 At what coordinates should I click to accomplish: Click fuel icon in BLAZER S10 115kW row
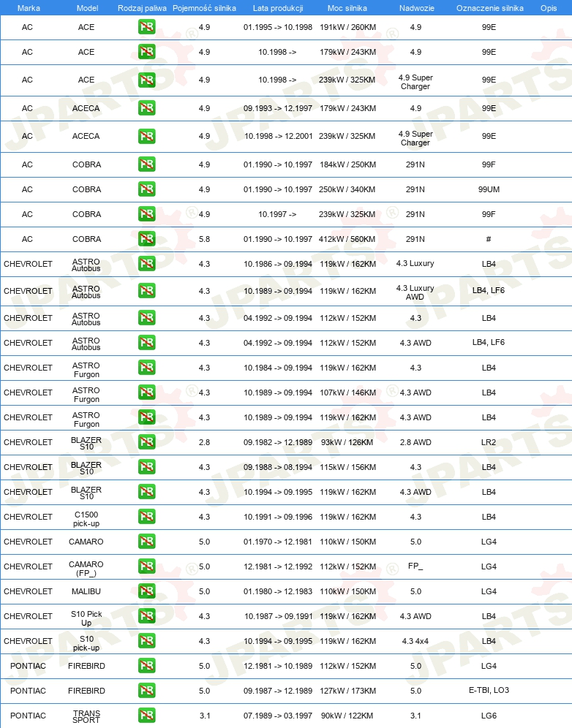tap(146, 467)
